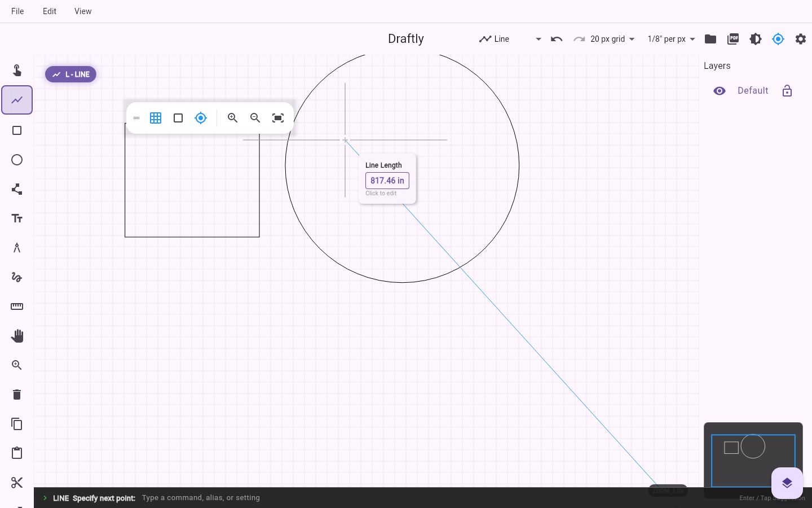Image resolution: width=812 pixels, height=508 pixels.
Task: Click the minimap overview thumbnail
Action: click(753, 460)
